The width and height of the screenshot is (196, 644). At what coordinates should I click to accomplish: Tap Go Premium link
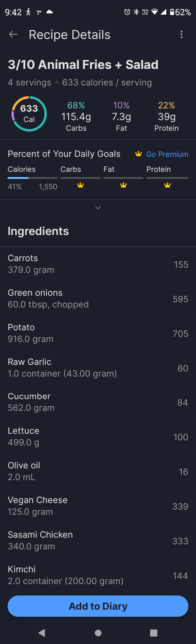click(x=167, y=154)
